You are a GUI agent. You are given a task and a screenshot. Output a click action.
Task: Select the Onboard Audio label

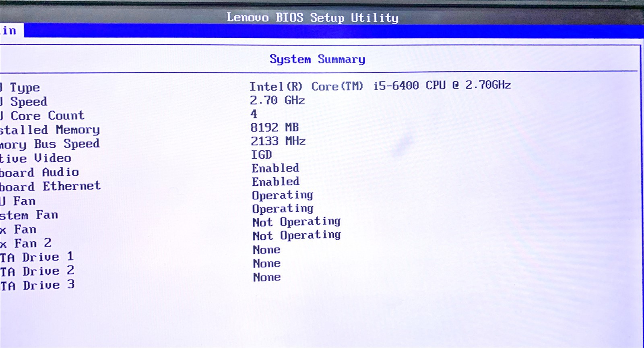tap(39, 172)
